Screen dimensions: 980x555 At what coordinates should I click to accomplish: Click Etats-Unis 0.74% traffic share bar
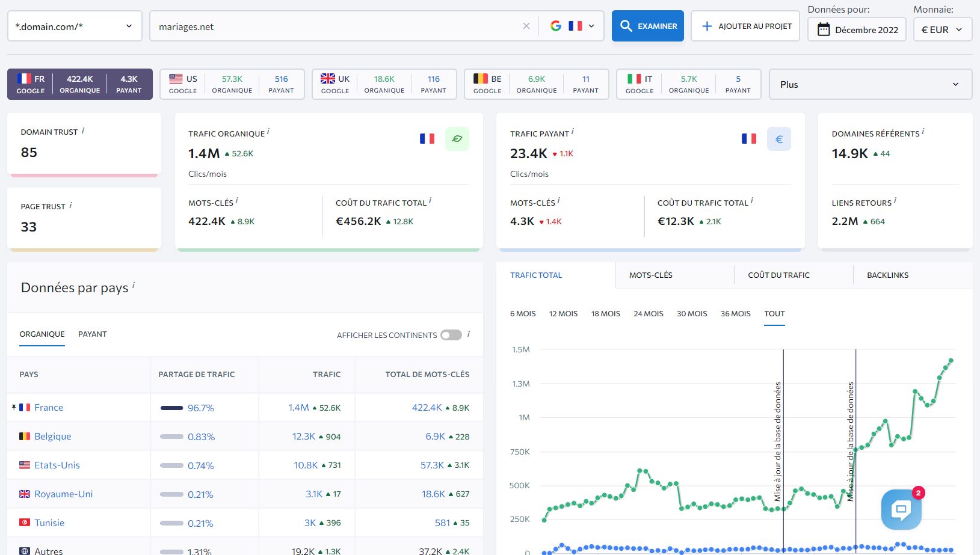[171, 465]
